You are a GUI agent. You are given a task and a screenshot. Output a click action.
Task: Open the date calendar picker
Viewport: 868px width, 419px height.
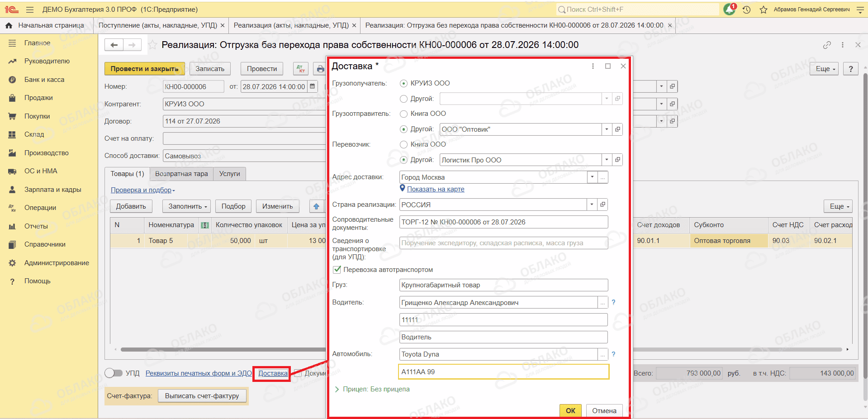pos(312,86)
